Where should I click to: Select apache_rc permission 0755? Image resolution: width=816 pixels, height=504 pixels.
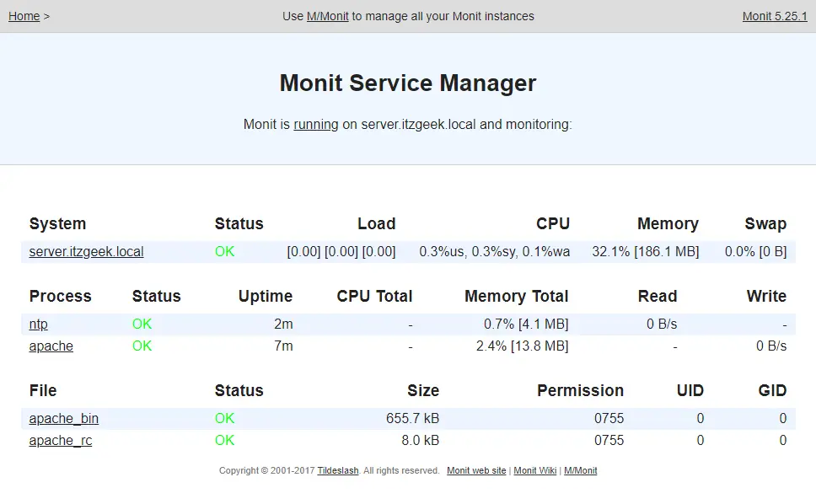coord(609,440)
